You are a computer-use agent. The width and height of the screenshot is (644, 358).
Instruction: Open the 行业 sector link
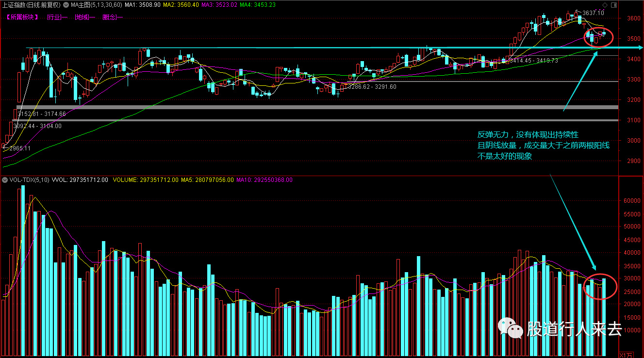click(57, 17)
